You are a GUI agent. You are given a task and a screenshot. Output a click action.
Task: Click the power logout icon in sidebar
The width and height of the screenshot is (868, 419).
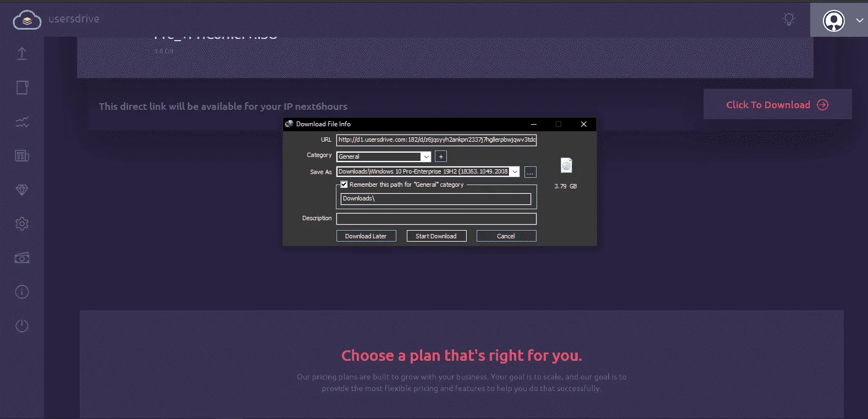[22, 326]
